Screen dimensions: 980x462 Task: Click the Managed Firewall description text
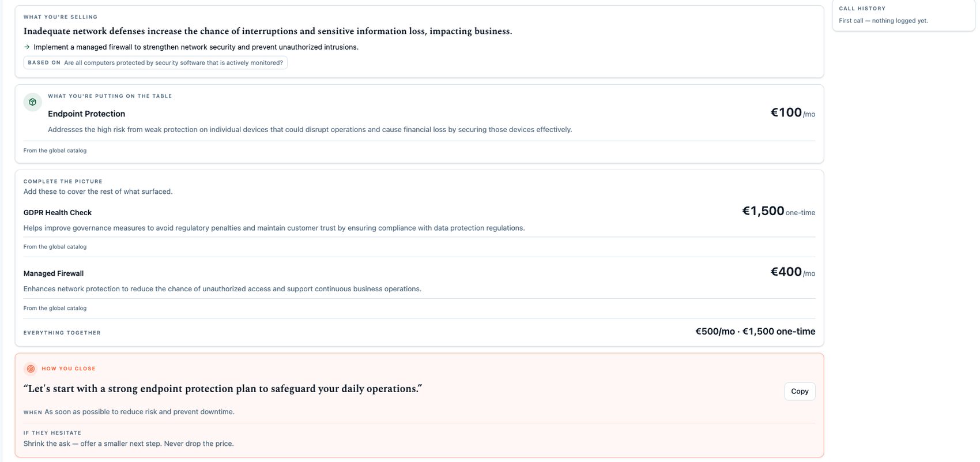point(223,289)
